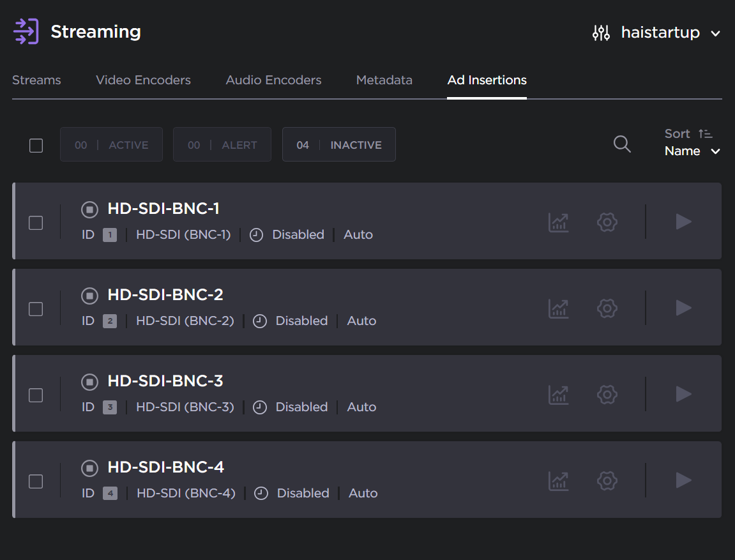Start the HD-SDI-BNC-2 ad insertion

click(683, 308)
